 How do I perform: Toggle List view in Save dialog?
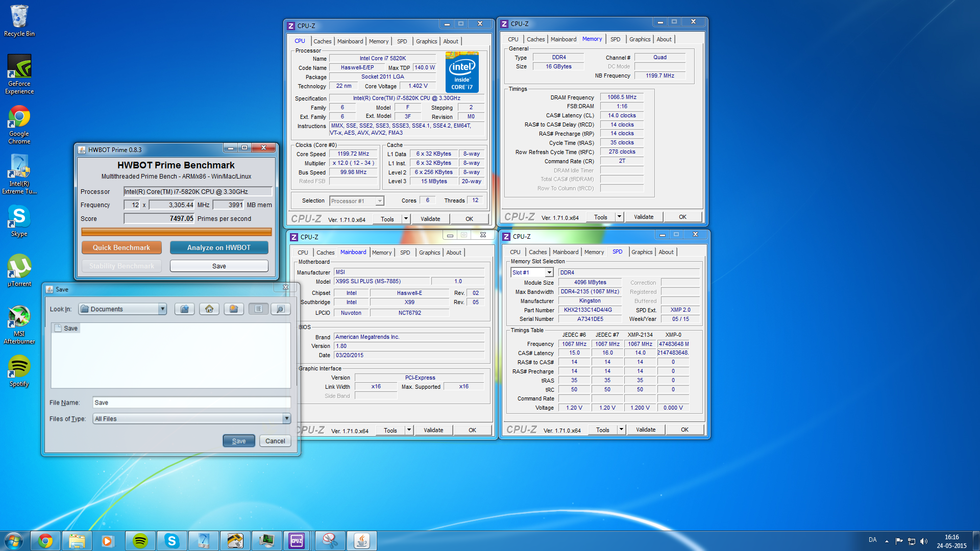point(258,309)
